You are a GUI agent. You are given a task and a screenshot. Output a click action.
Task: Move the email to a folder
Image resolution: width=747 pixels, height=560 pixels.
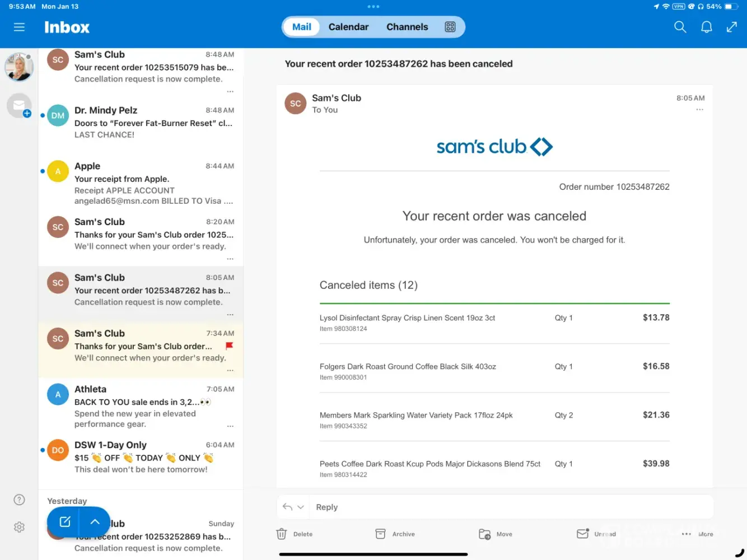(485, 534)
